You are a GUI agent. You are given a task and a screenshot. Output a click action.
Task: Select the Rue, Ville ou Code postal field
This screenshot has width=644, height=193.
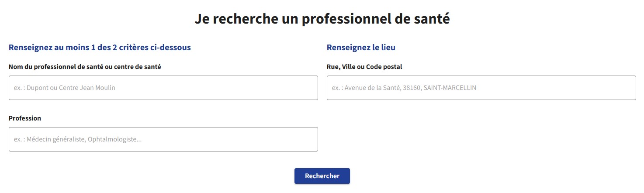[x=481, y=88]
